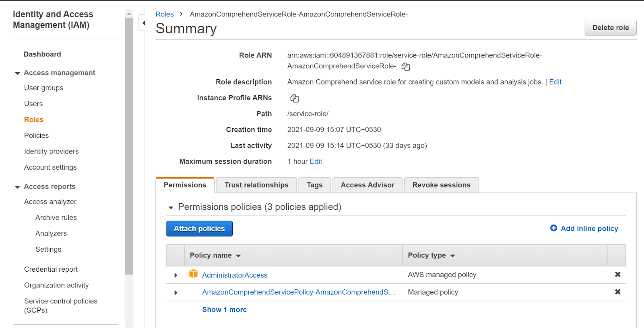Copy the Role ARN to clipboard
The width and height of the screenshot is (644, 328).
(406, 67)
